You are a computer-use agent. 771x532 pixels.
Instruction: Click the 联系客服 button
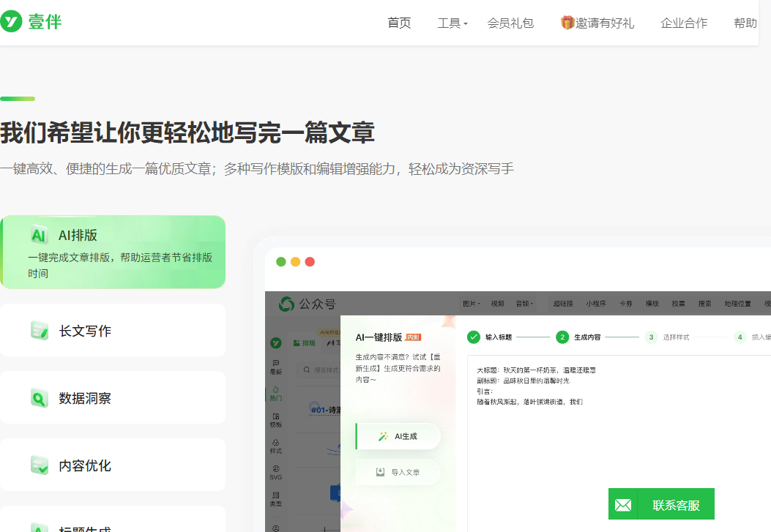point(661,504)
